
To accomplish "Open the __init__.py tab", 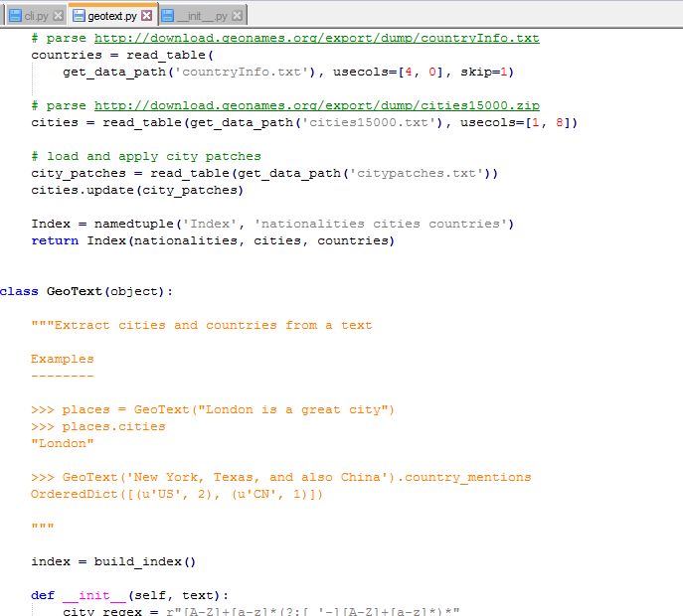I will [203, 16].
